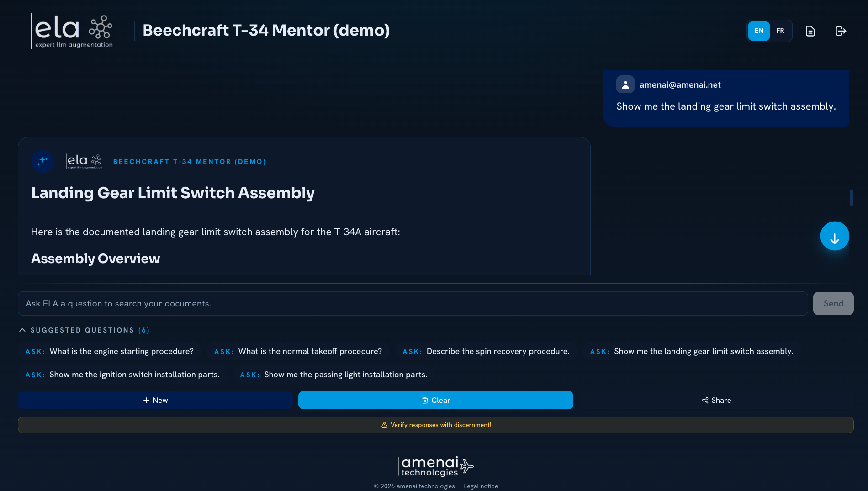Click the amenai technologies footer logo

click(435, 466)
